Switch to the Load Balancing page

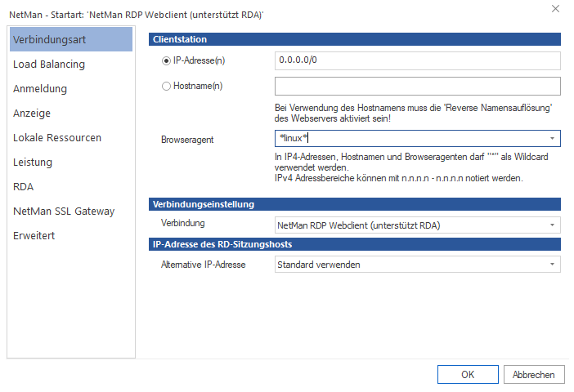coord(49,64)
